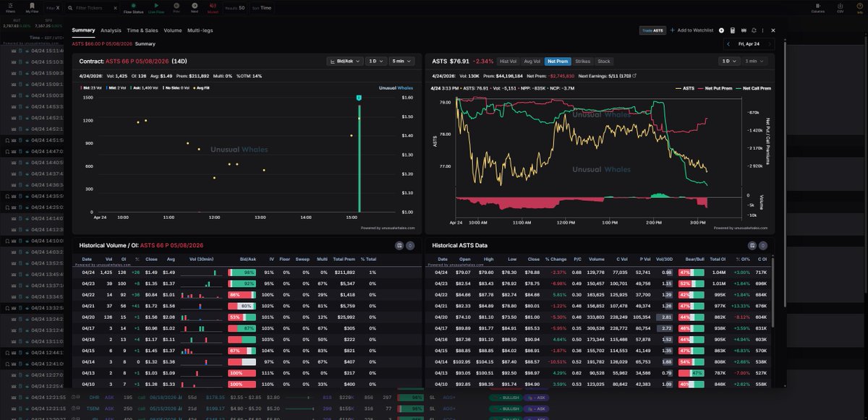Sort by Total Prem column header
Screen dimensions: 868x420
tap(344, 259)
